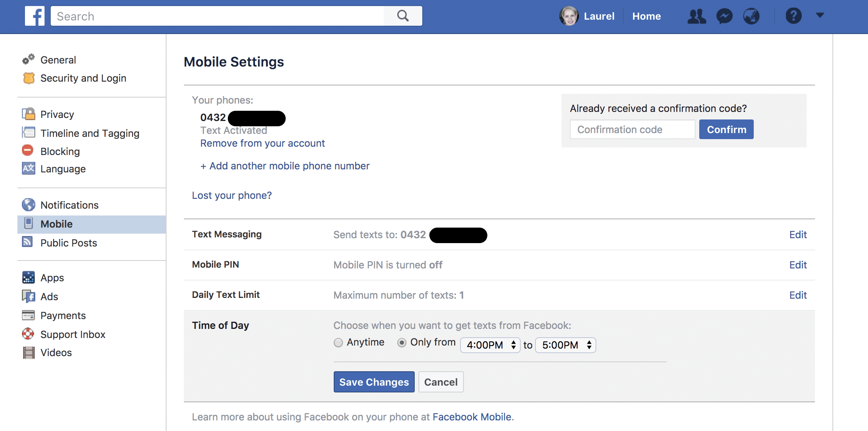
Task: Click the Public Posts RSS icon
Action: (x=28, y=242)
